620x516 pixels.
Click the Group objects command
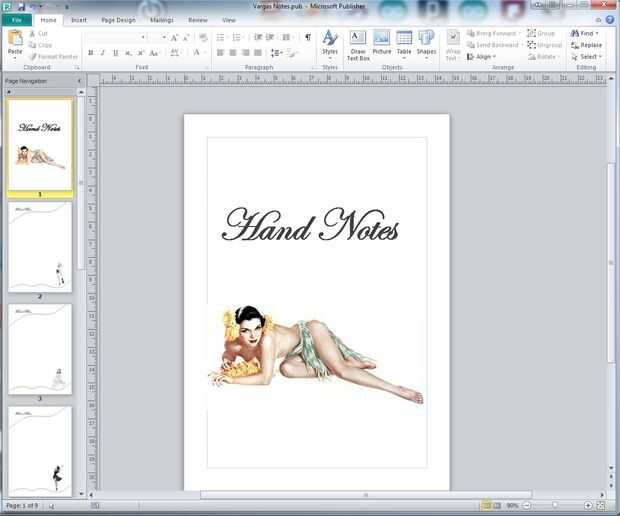pos(541,34)
